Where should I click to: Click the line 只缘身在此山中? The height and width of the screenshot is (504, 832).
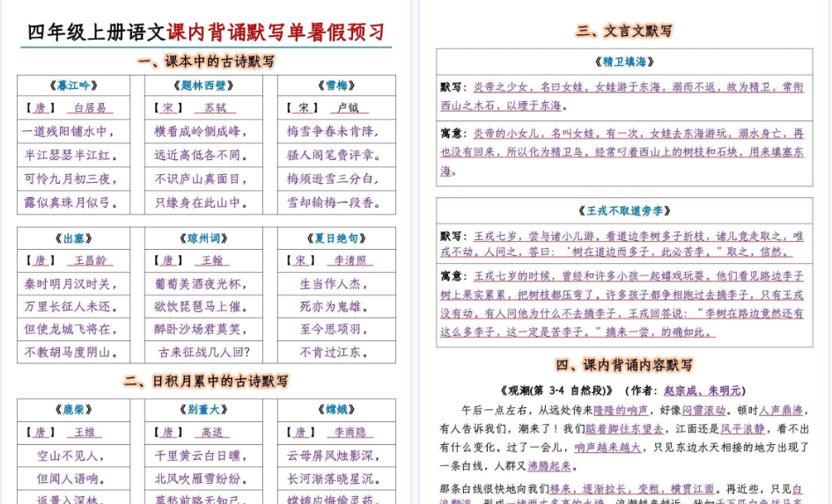pyautogui.click(x=201, y=202)
